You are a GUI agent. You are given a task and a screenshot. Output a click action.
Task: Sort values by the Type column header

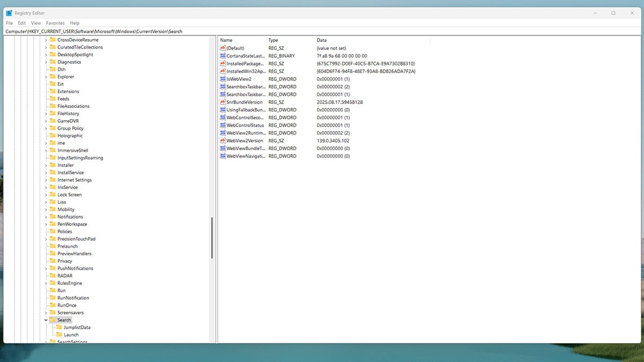coord(291,40)
